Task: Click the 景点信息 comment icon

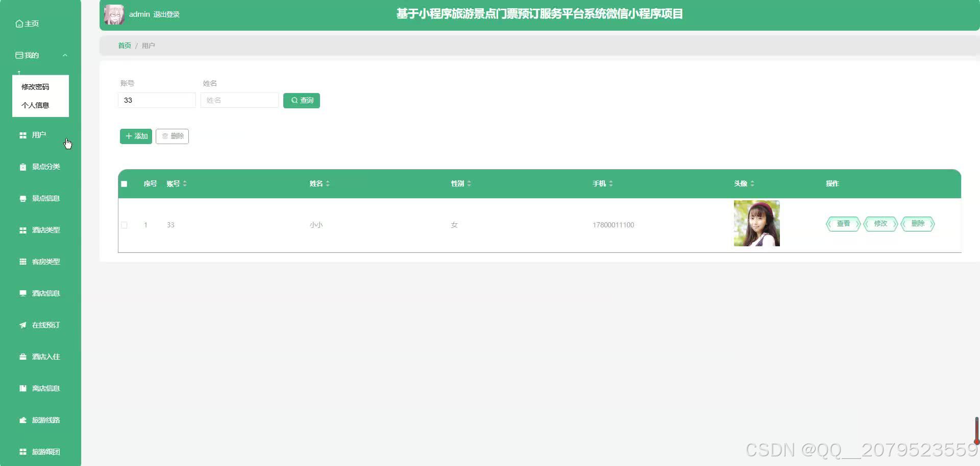Action: (x=22, y=198)
